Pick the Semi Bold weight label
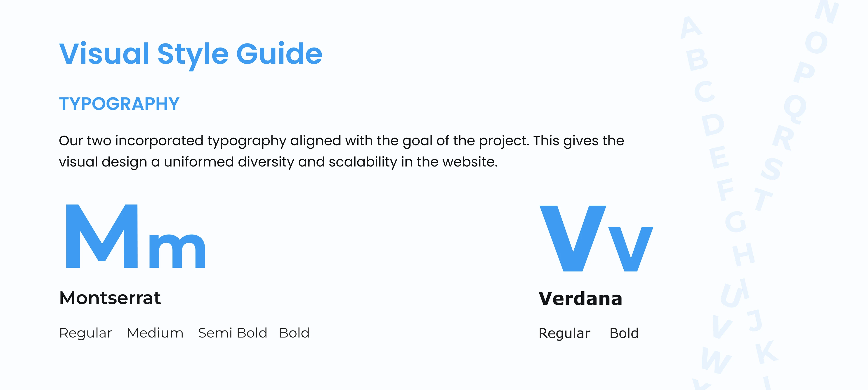868x390 pixels. [233, 333]
